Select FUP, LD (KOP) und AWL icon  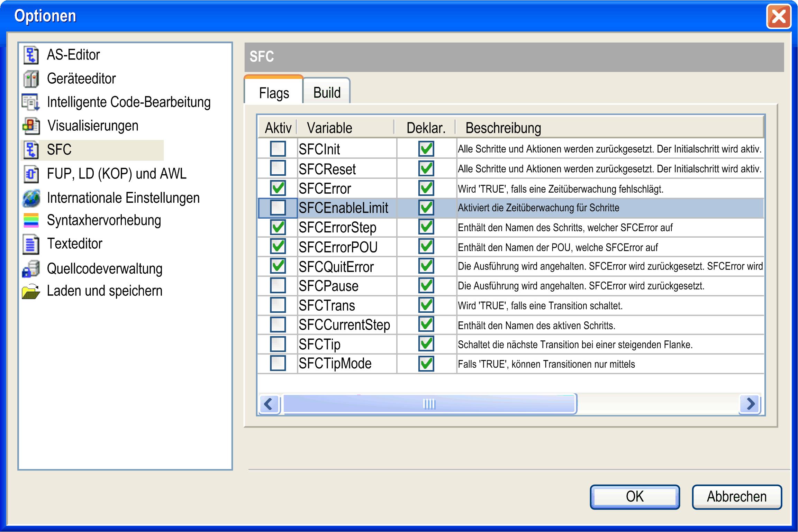coord(31,174)
